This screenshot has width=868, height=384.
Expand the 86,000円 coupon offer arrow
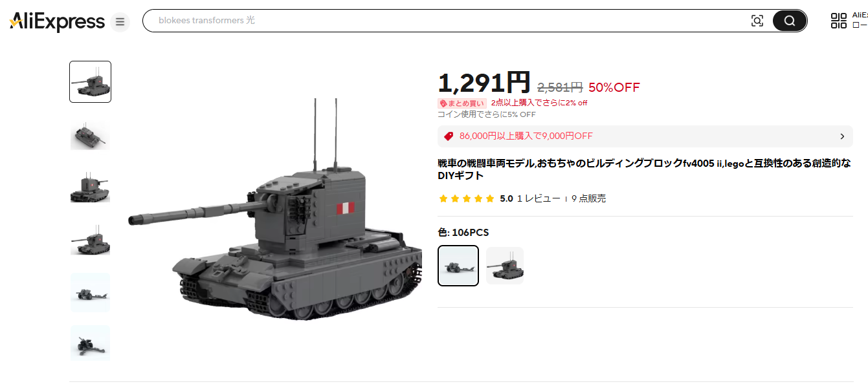pos(842,136)
